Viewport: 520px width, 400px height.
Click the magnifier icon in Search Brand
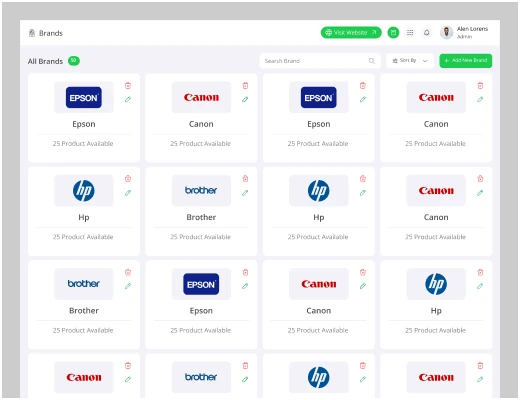[371, 61]
